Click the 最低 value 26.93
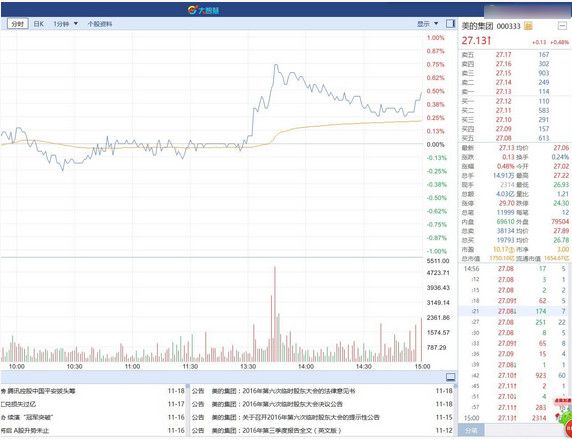Screen dimensions: 572x439 (x=561, y=185)
